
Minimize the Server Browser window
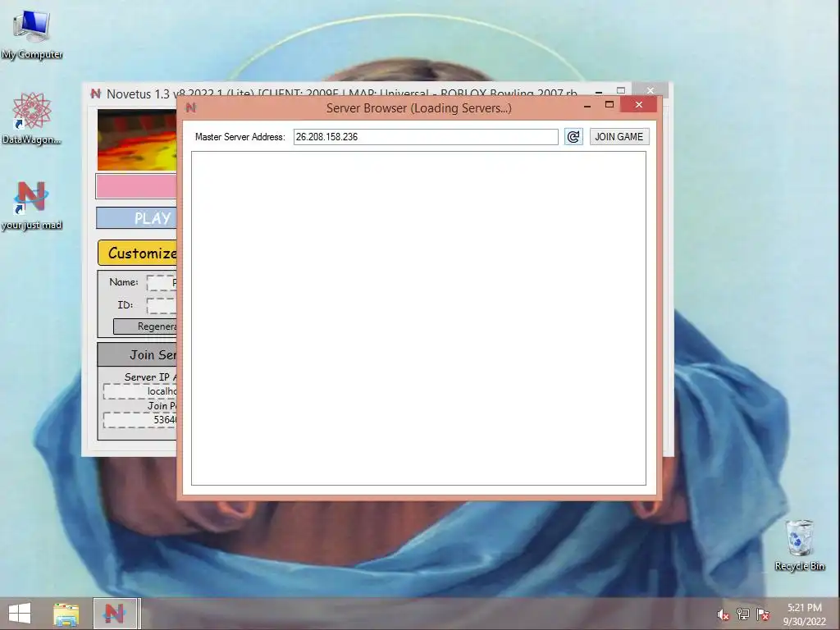click(587, 105)
